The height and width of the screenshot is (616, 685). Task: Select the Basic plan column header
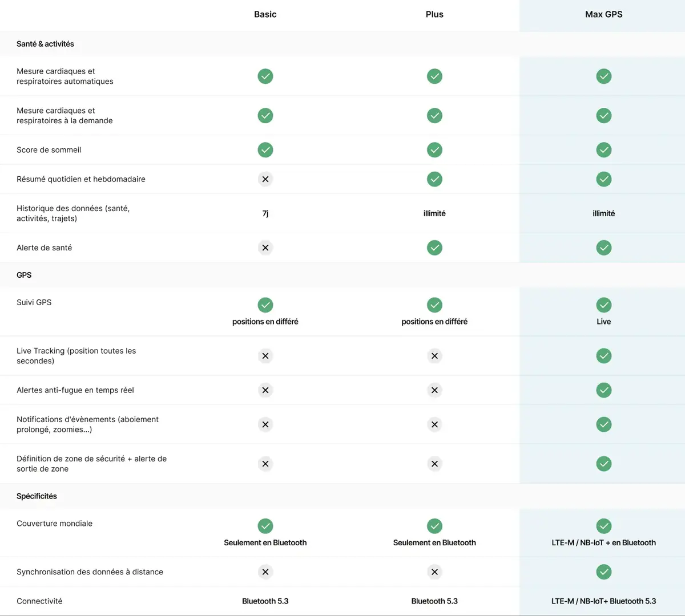[x=265, y=14]
